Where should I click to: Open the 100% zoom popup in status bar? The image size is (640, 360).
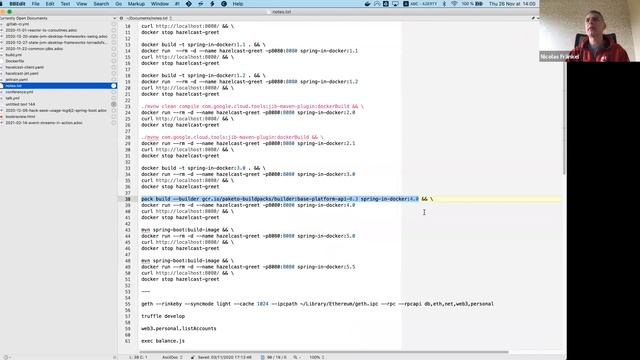(317, 357)
